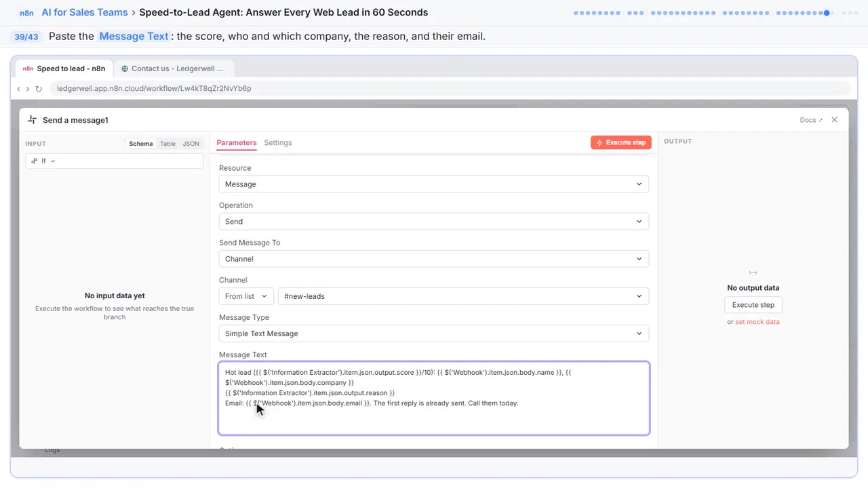Click the n8n favicon on the Speed to lead tab
This screenshot has width=868, height=488.
[28, 68]
